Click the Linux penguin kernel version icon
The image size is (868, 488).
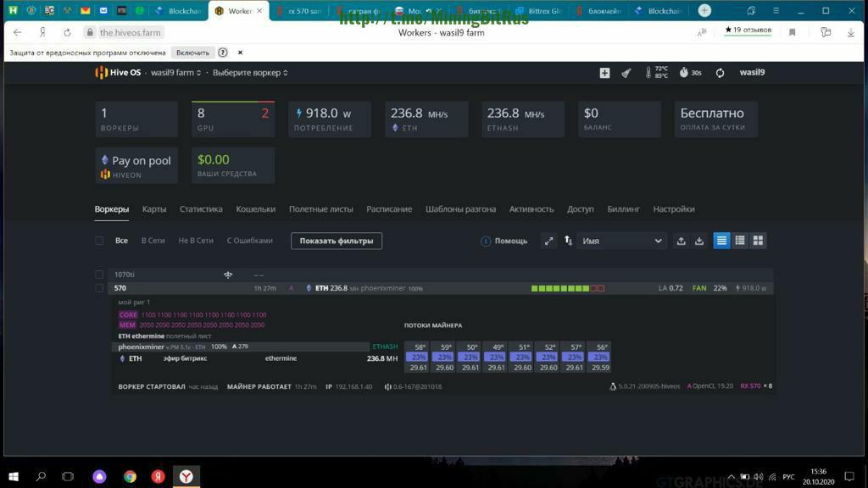[x=613, y=386]
